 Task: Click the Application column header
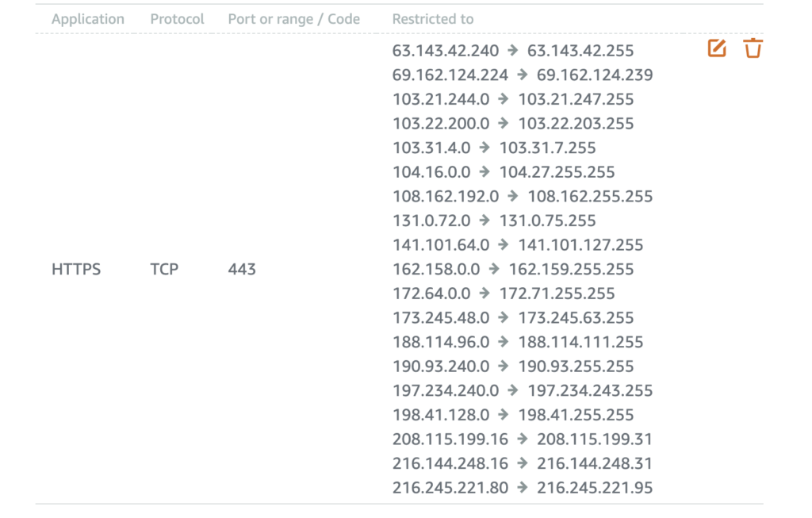pos(88,19)
